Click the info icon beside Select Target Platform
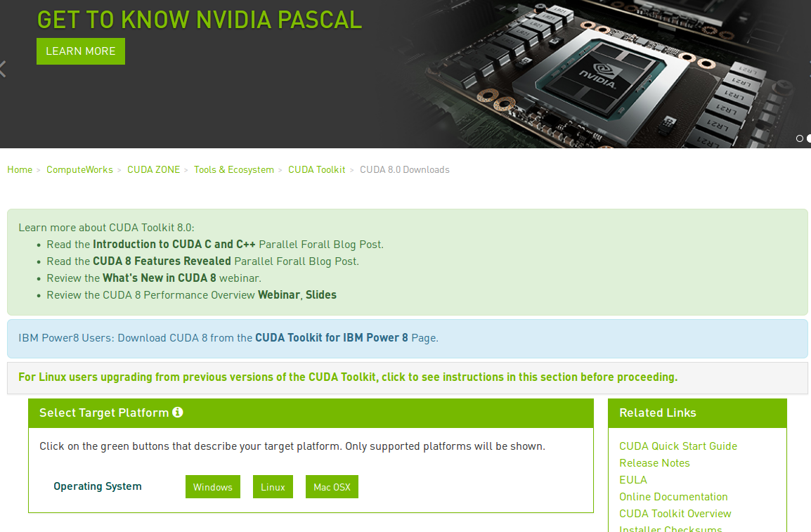This screenshot has height=532, width=811. tap(177, 412)
